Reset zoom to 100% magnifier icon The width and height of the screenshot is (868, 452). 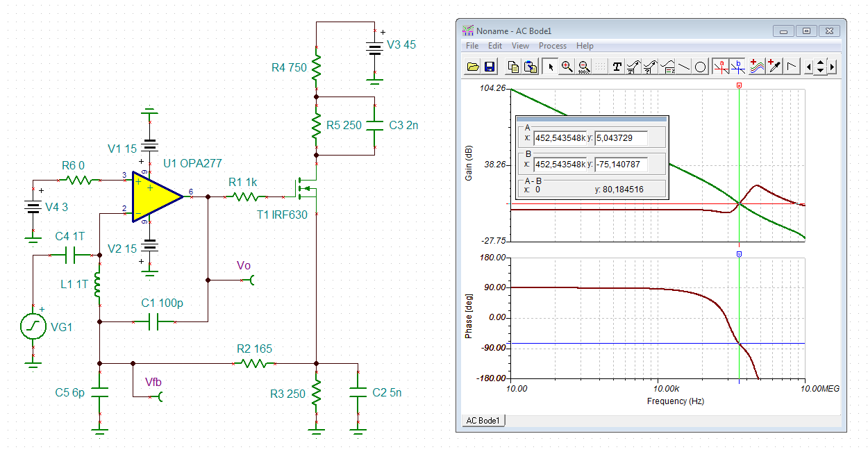click(583, 67)
